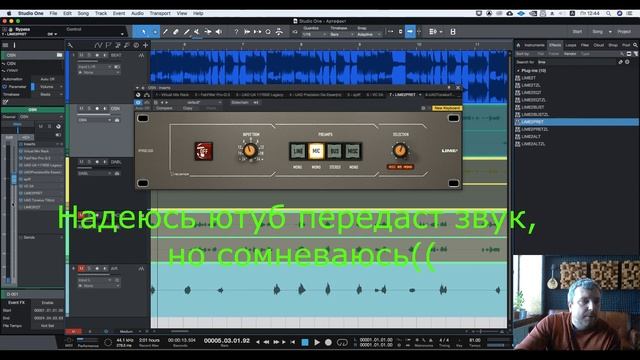Click the question mark help icon

pos(236,32)
